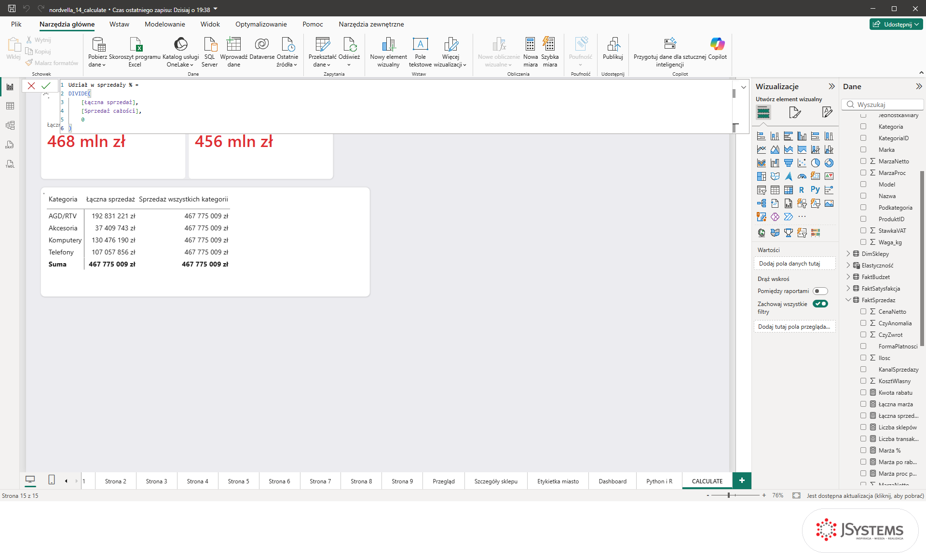Click Skoroszyt programu Excel icon
926x560 pixels.
[135, 52]
